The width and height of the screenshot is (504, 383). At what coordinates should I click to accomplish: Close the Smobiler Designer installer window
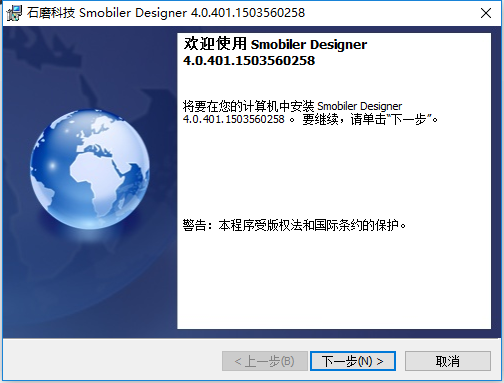(486, 13)
